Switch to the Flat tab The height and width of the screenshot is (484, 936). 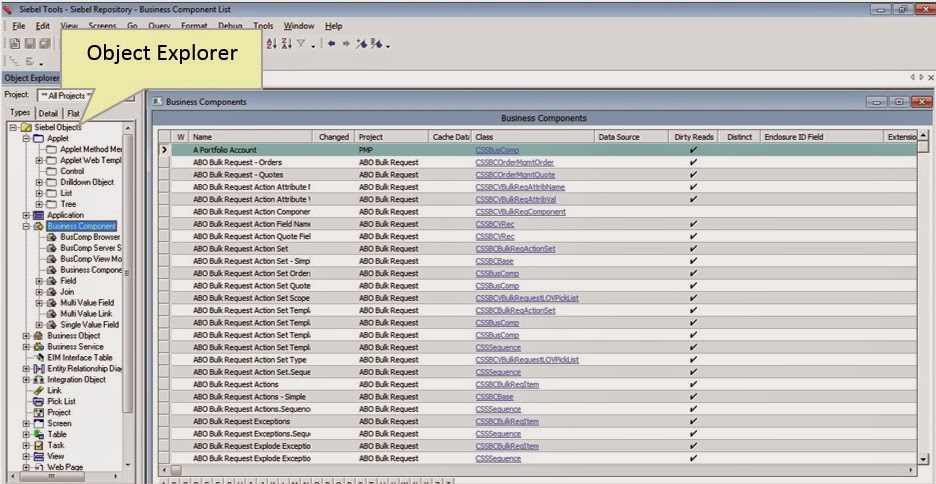click(73, 113)
